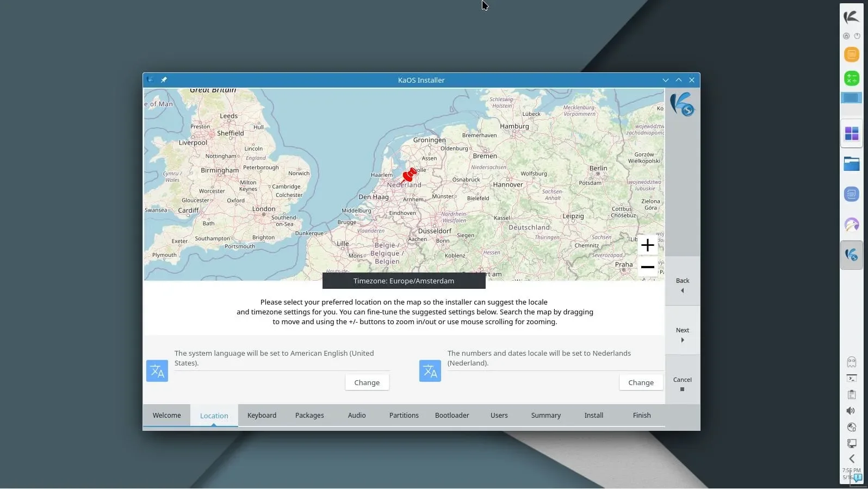Cancel the KaOS installation
Image resolution: width=868 pixels, height=489 pixels.
tap(683, 383)
